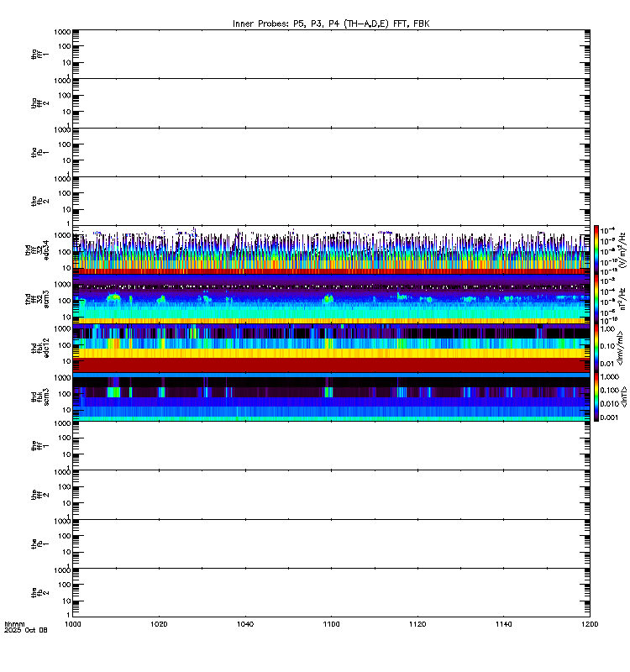The width and height of the screenshot is (630, 672).
Task: Select the 'the fff 2' panel label
Action: [x=40, y=495]
